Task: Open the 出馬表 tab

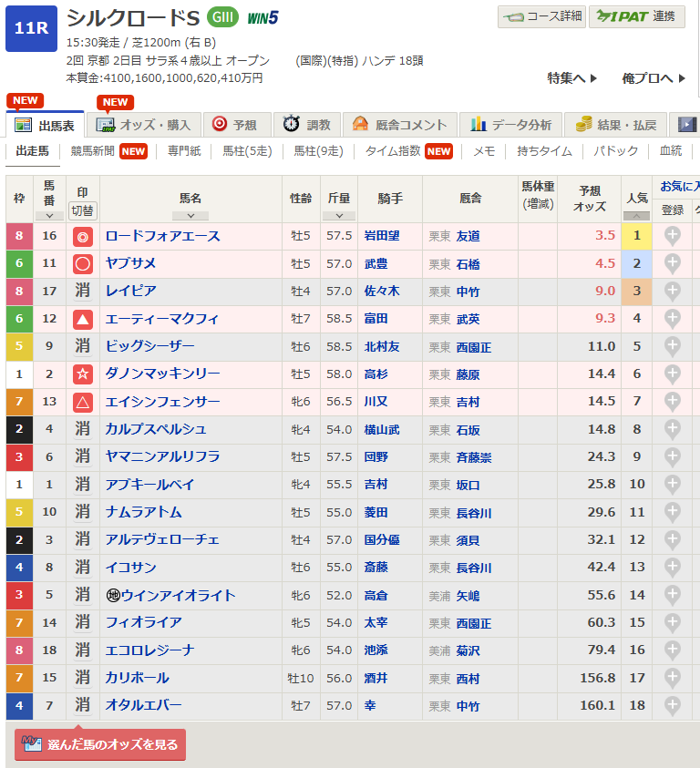Action: [45, 125]
